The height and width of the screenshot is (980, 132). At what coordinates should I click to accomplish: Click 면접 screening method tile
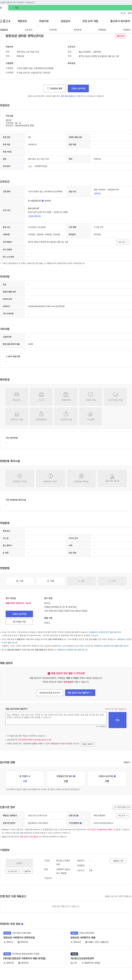pyautogui.click(x=50, y=581)
